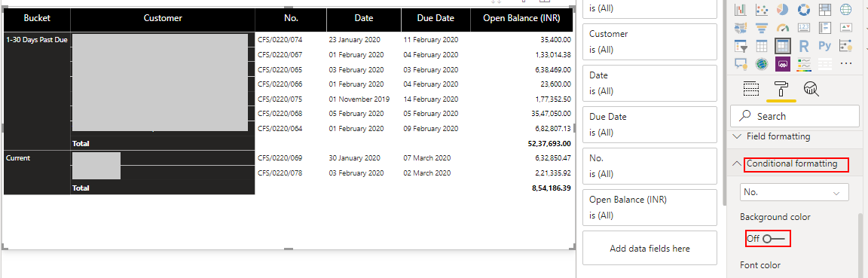The height and width of the screenshot is (278, 868).
Task: Choose the funnel chart visualization icon
Action: coord(761,28)
